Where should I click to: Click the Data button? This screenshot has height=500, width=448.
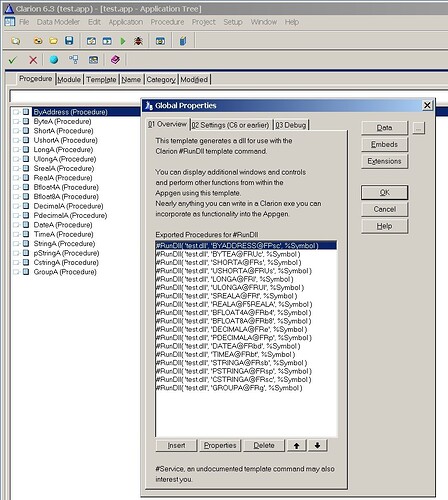click(x=384, y=128)
